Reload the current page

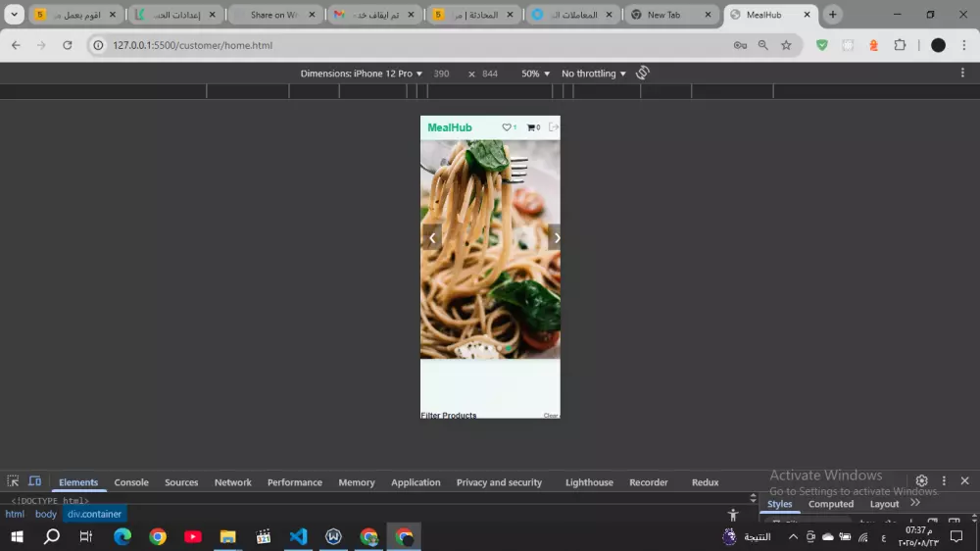click(x=68, y=45)
